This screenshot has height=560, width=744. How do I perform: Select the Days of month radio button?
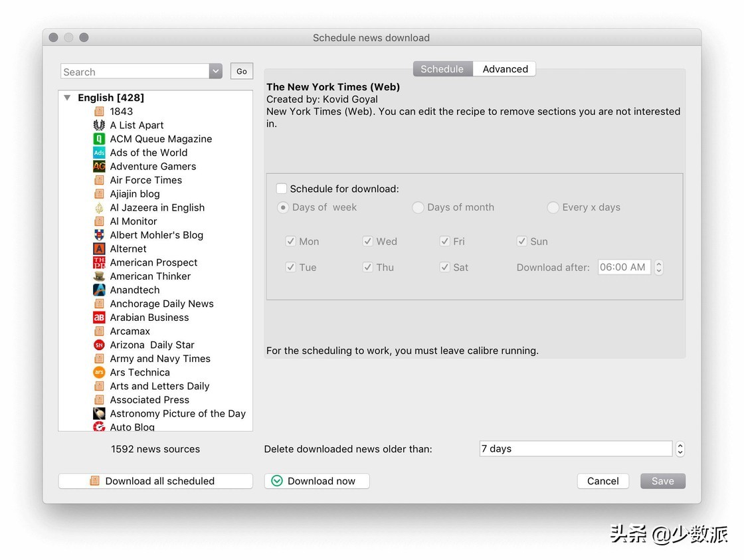pyautogui.click(x=418, y=208)
